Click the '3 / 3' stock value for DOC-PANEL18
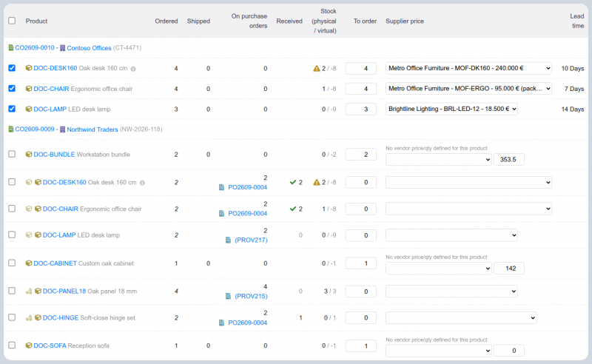The height and width of the screenshot is (364, 592). 330,291
